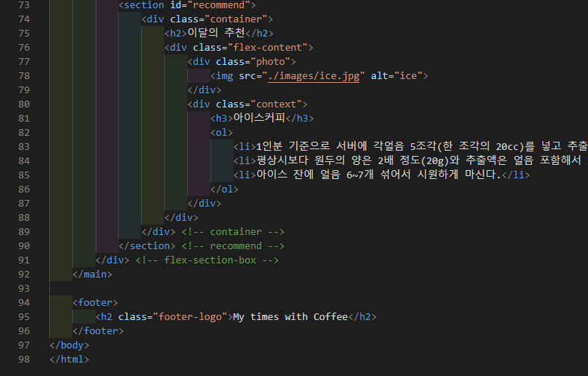
Task: Click the container comment on line 89
Action: click(233, 232)
